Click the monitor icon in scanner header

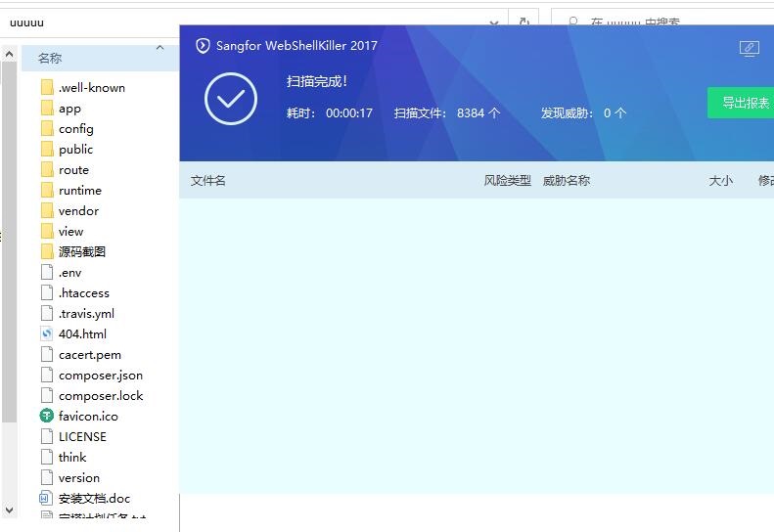click(x=749, y=48)
